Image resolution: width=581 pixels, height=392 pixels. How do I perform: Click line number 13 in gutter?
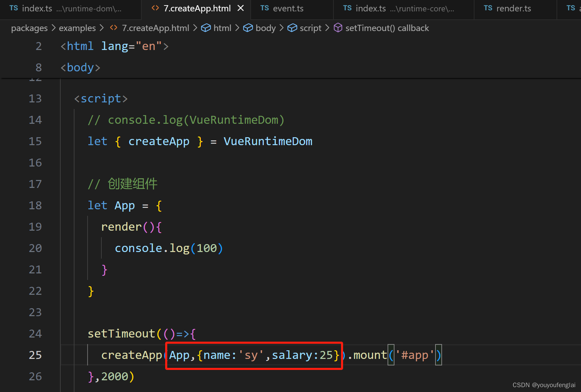35,99
